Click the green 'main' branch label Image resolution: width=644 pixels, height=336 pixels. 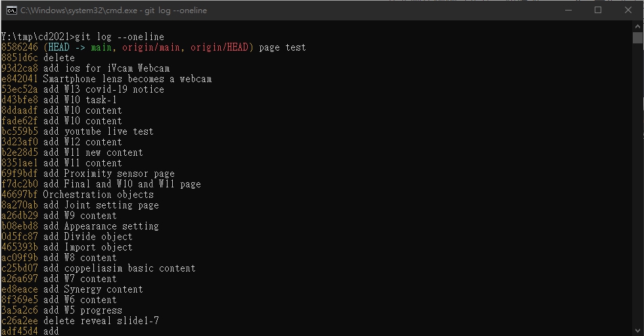click(101, 47)
